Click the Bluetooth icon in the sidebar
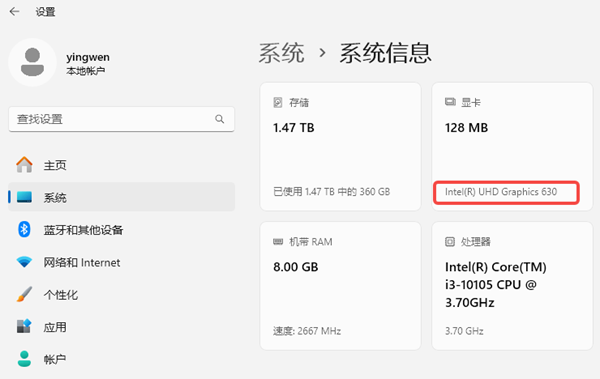The height and width of the screenshot is (379, 600). pos(24,229)
